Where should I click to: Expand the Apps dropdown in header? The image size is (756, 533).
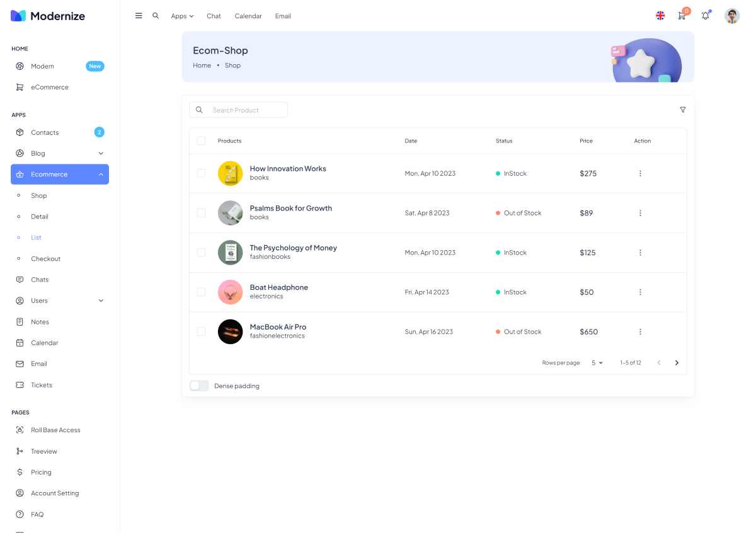(x=182, y=16)
